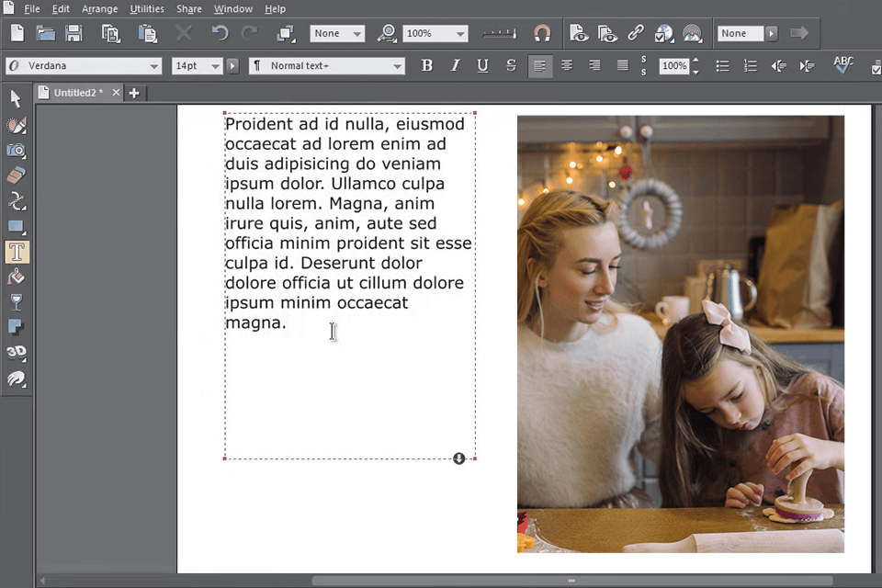Select the Rectangle tool
This screenshot has height=588, width=882.
17,227
